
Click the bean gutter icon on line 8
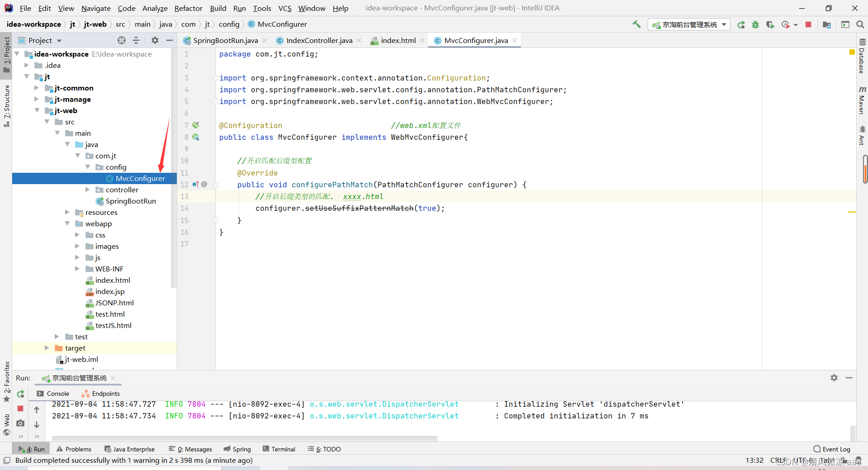point(196,137)
